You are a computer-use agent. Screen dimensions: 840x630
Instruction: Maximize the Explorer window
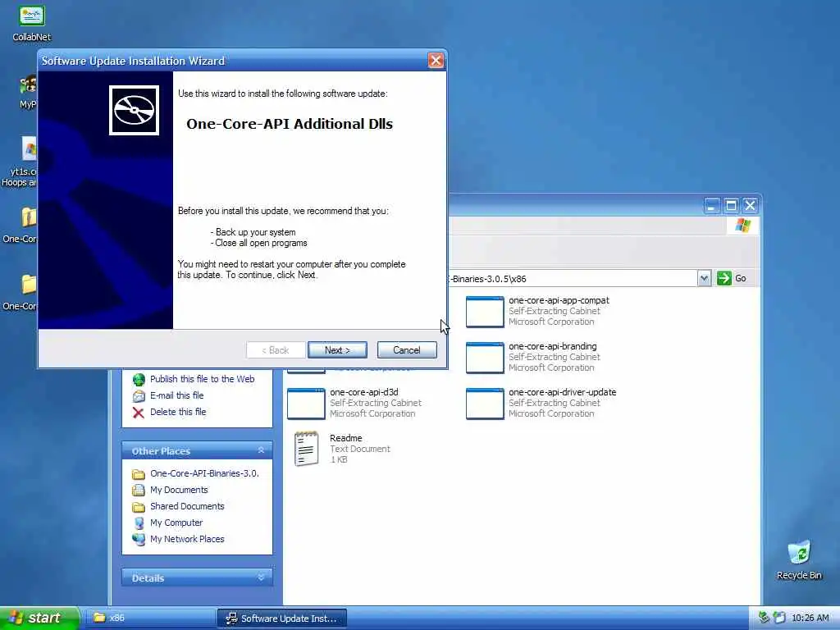731,206
